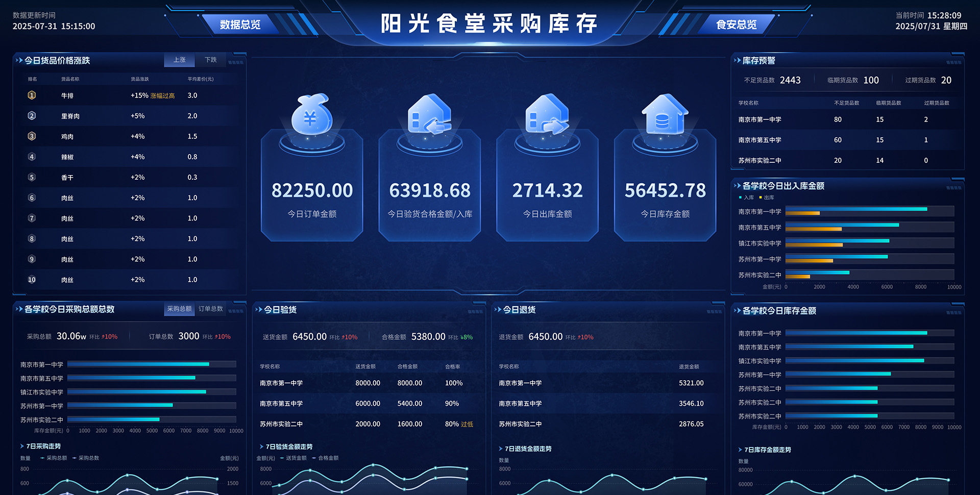Click the 下跌 button to show falling prices

pyautogui.click(x=210, y=60)
